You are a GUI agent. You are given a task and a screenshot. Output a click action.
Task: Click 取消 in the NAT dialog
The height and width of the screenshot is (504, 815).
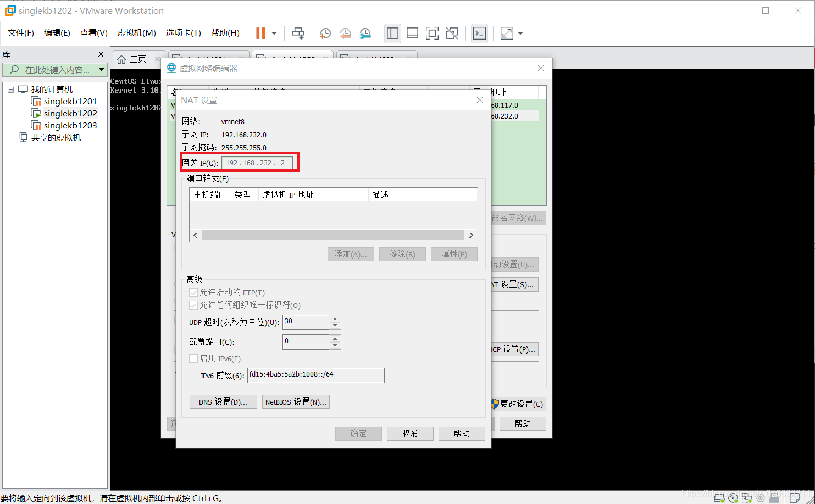410,434
